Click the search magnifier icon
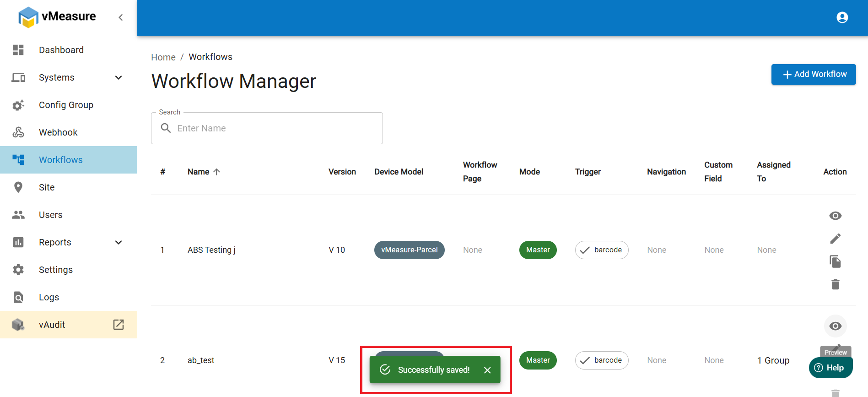The width and height of the screenshot is (868, 397). point(166,128)
